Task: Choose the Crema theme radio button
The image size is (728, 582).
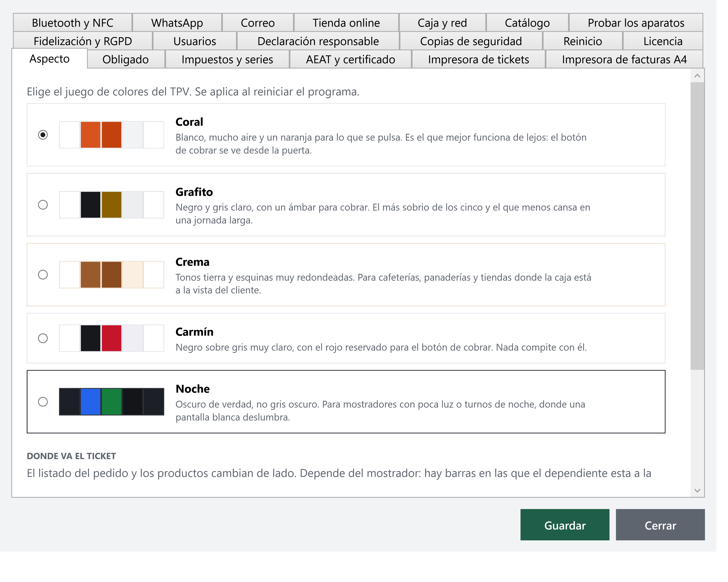Action: pyautogui.click(x=43, y=275)
